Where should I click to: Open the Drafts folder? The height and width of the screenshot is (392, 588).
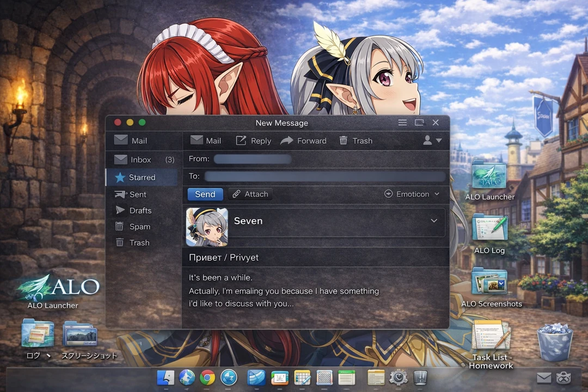140,211
